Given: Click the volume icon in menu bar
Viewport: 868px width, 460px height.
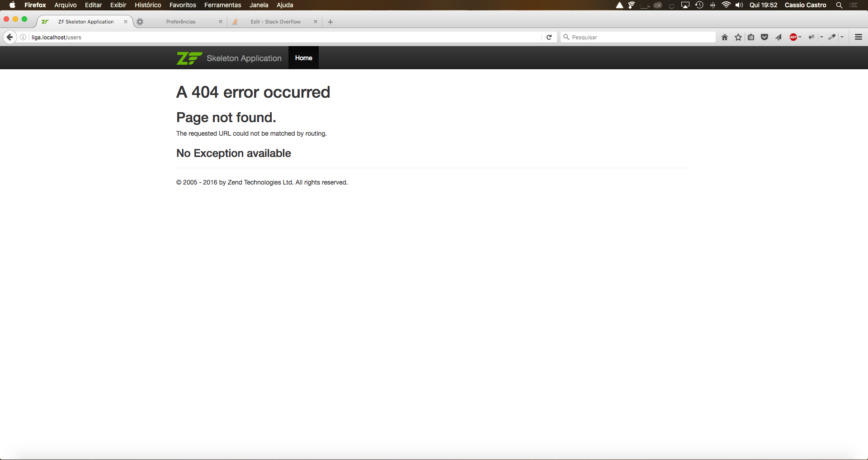Looking at the screenshot, I should pyautogui.click(x=739, y=5).
